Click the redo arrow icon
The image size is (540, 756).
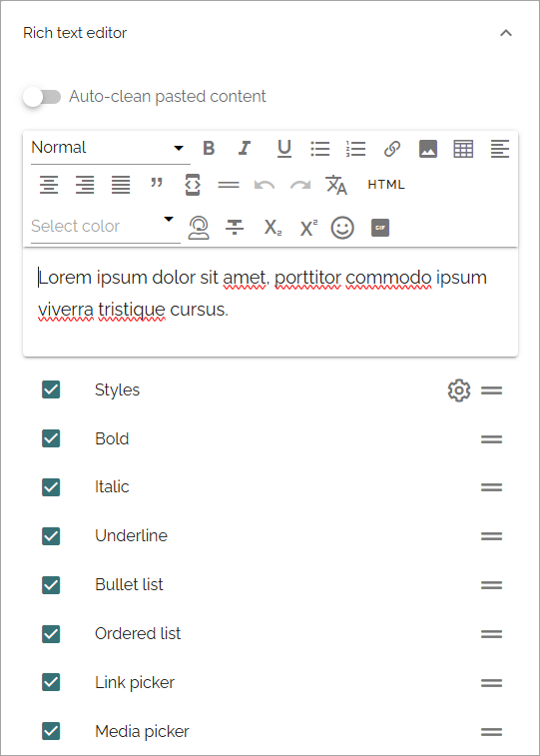[300, 185]
